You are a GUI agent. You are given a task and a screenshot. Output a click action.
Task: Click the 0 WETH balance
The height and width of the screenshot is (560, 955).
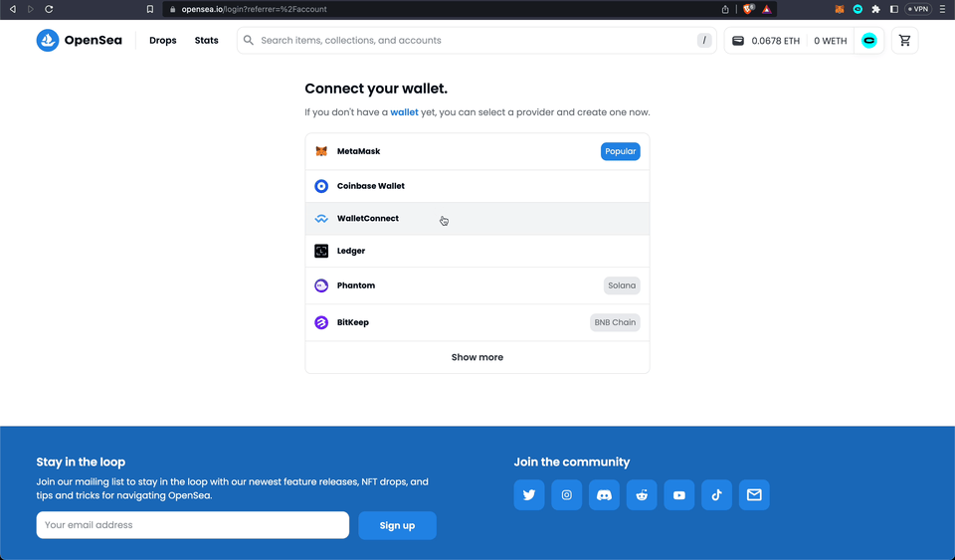click(830, 41)
